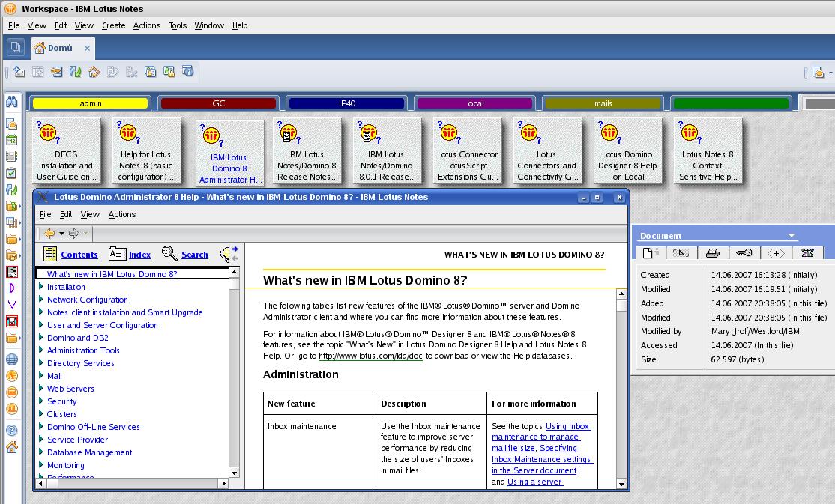Expand the Installation topic in the help contents
Viewport: 835px width, 504px height.
pyautogui.click(x=41, y=286)
